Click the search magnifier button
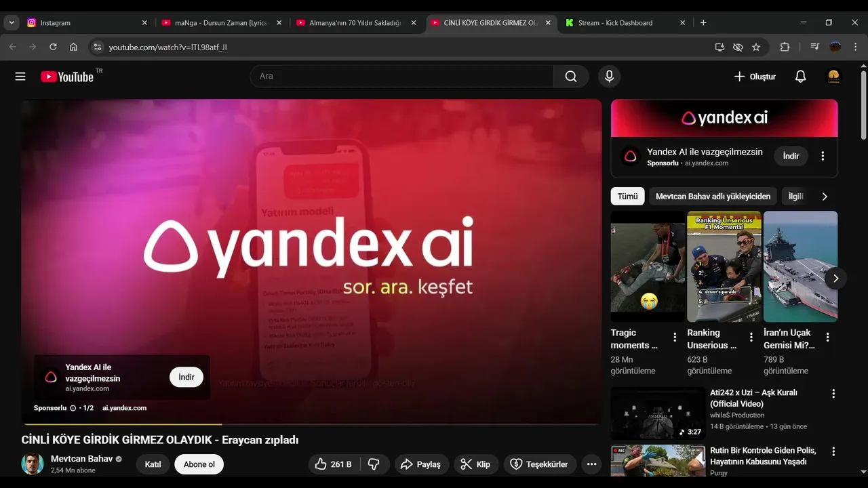Image resolution: width=868 pixels, height=488 pixels. [571, 77]
